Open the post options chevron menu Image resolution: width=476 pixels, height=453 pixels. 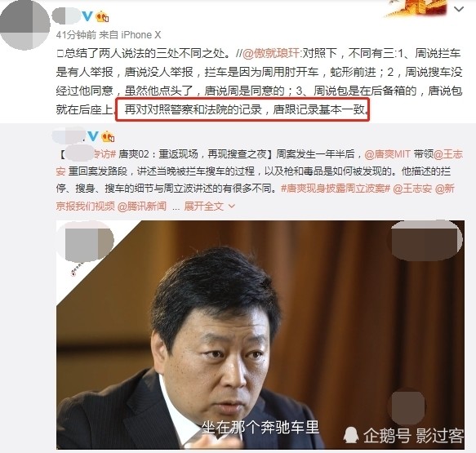[x=458, y=10]
